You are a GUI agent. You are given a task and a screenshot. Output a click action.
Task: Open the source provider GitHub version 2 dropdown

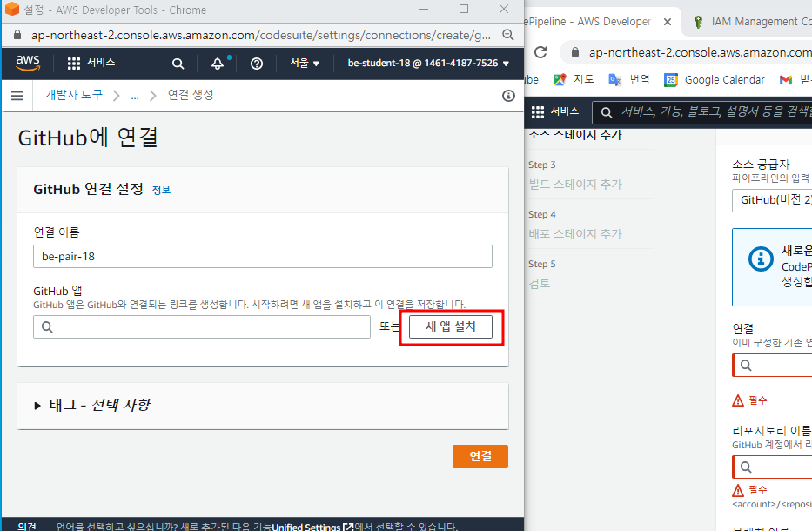click(772, 200)
